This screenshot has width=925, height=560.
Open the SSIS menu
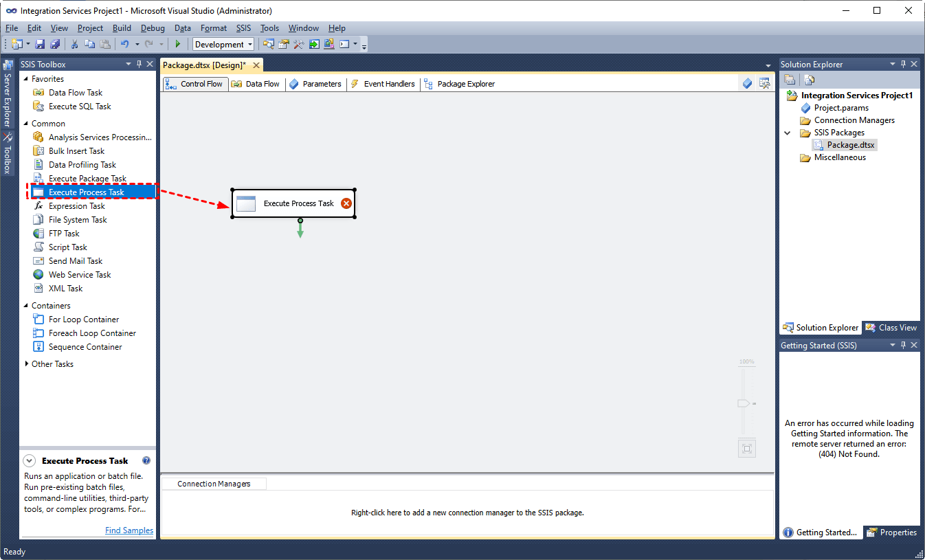tap(243, 28)
